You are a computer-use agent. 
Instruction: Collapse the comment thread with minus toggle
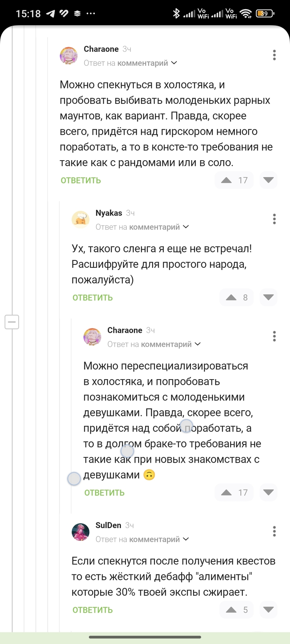(12, 322)
